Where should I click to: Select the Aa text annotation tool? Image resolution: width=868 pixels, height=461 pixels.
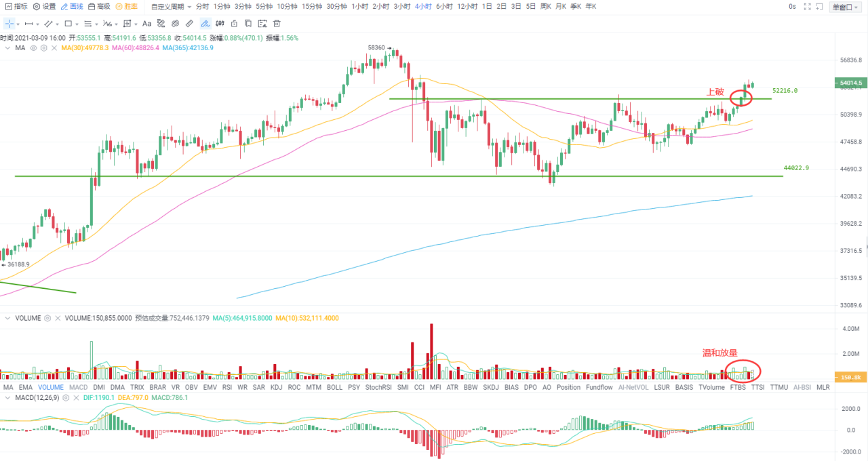(x=146, y=24)
